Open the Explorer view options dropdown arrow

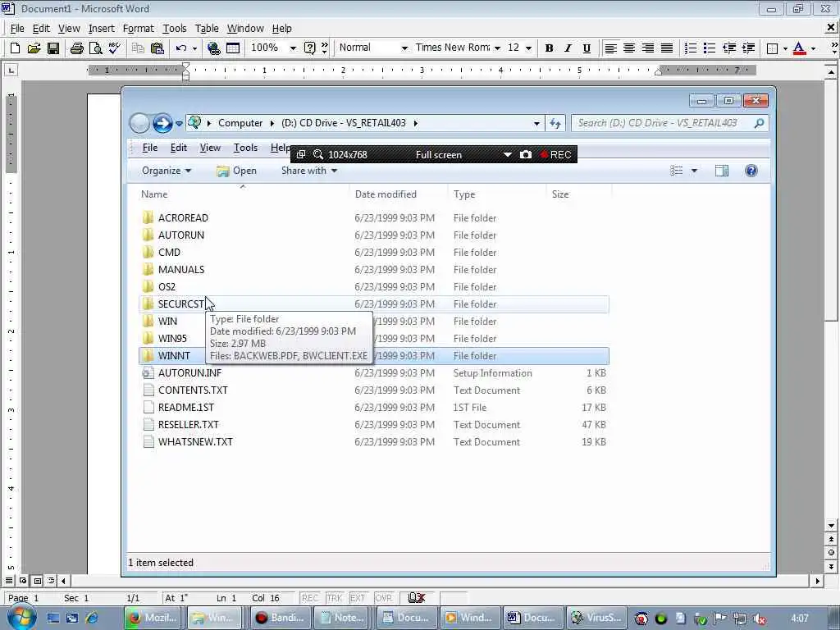[x=694, y=171]
